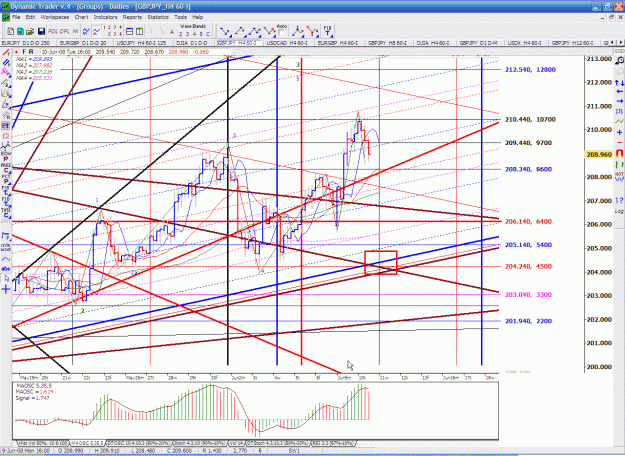Select Wave Bands option C
Viewport: 625px width, 456px height.
pyautogui.click(x=208, y=34)
